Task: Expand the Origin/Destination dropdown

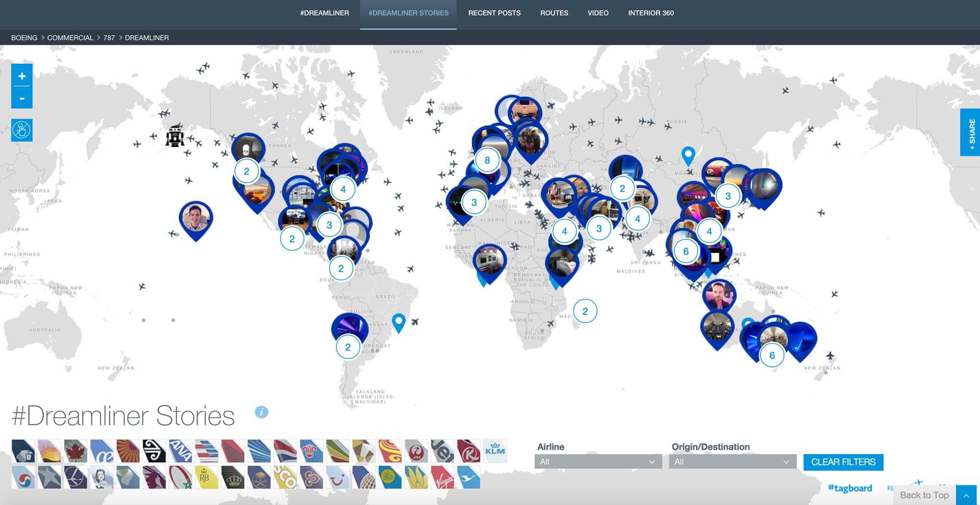Action: (x=732, y=462)
